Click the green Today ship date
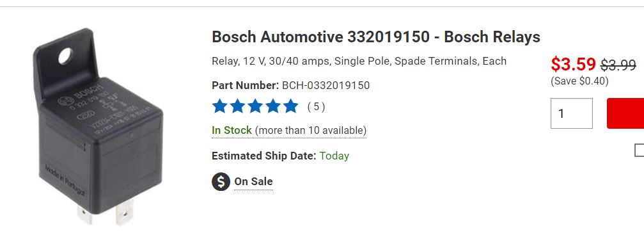 click(x=334, y=156)
